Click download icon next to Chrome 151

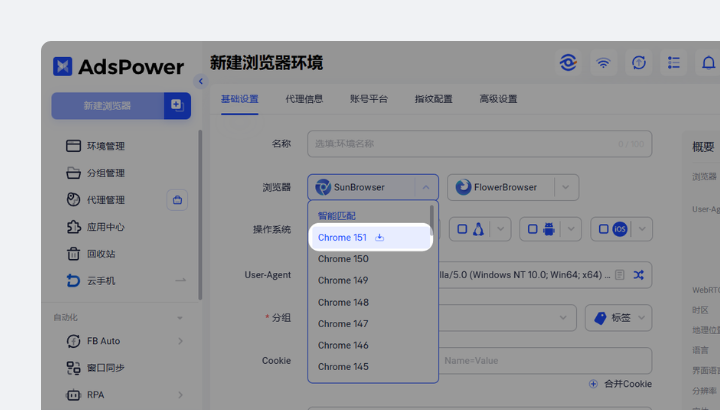click(x=379, y=237)
